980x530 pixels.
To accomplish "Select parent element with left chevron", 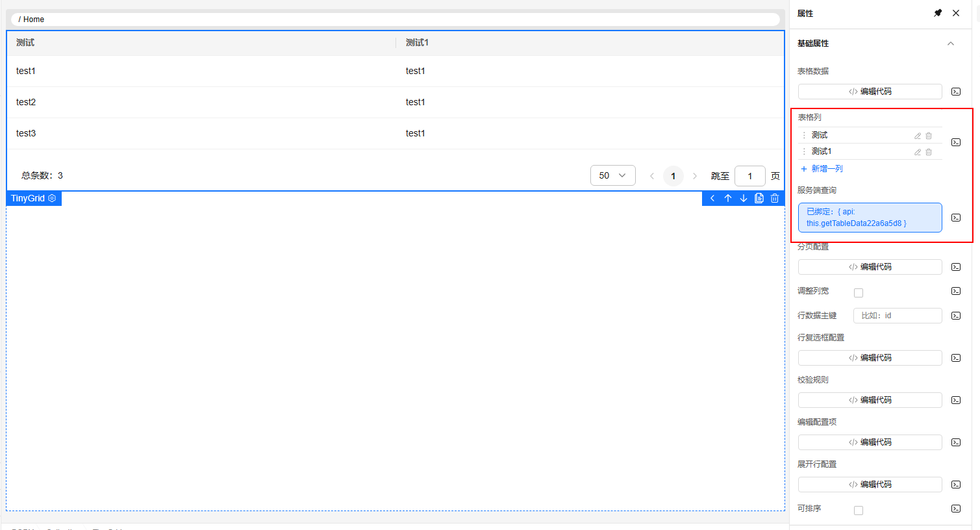I will coord(712,198).
